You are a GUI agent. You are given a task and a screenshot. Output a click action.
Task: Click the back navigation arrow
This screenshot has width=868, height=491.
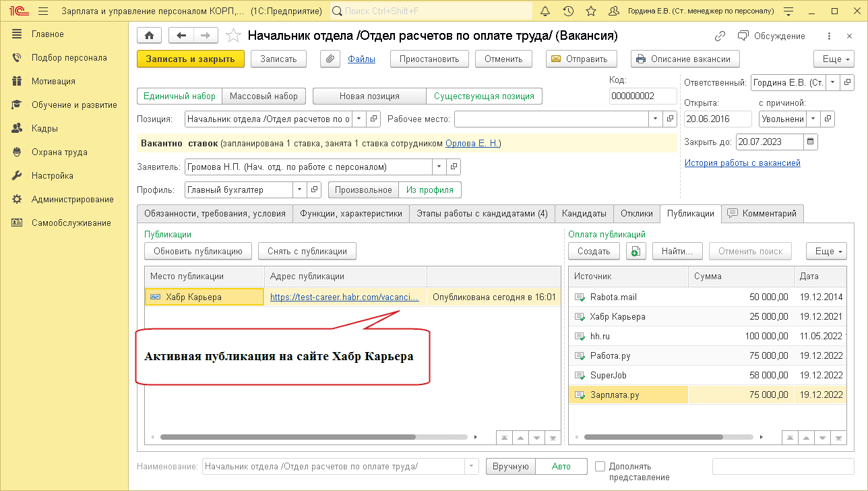(181, 35)
